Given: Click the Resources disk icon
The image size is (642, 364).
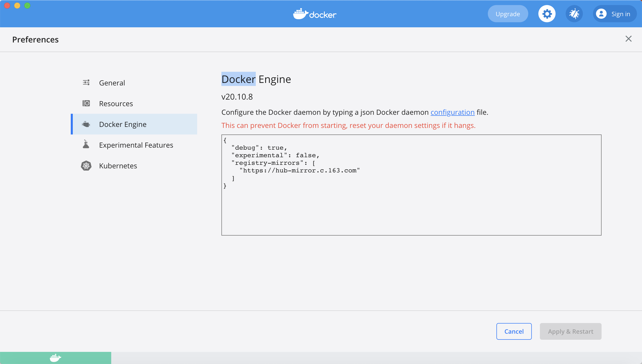Looking at the screenshot, I should [x=86, y=103].
